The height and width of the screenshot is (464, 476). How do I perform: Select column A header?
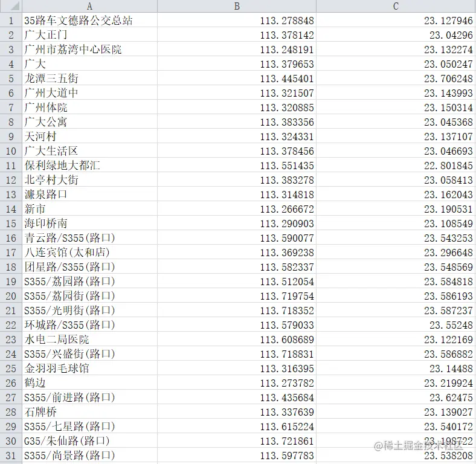click(89, 6)
